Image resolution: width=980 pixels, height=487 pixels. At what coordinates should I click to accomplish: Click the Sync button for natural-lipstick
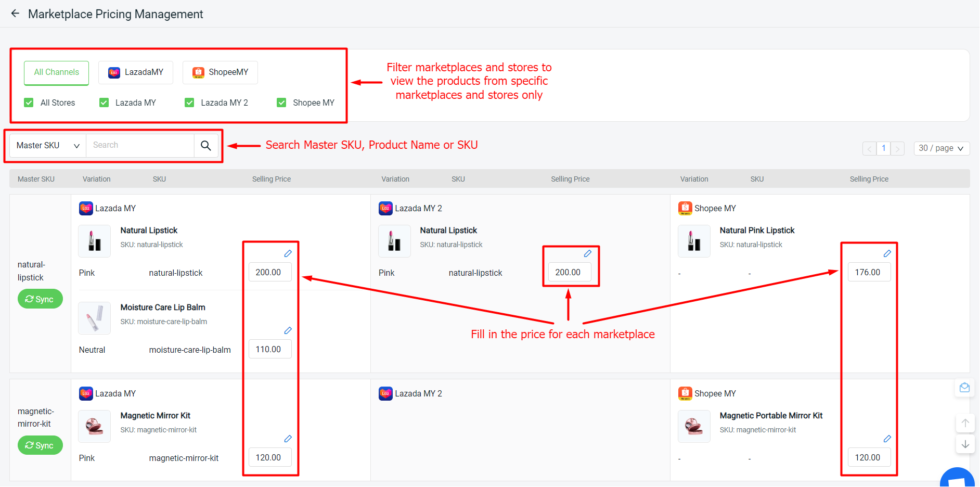pos(40,299)
